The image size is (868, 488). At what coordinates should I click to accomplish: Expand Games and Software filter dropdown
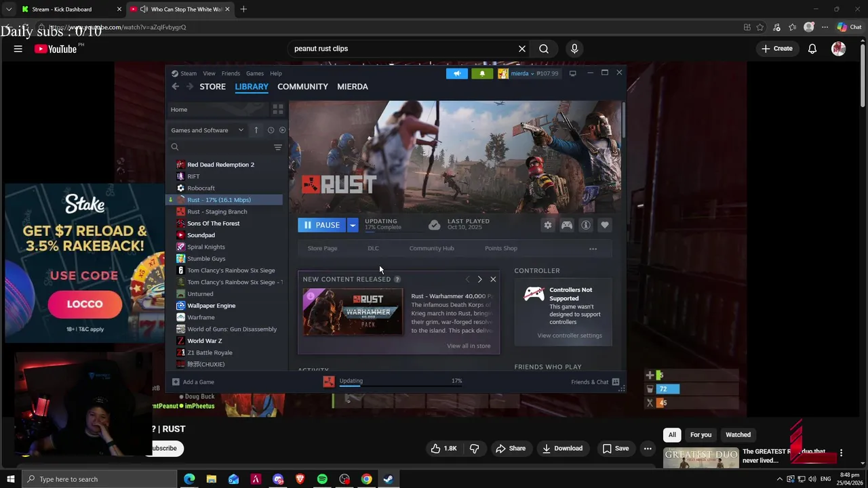[x=208, y=130]
